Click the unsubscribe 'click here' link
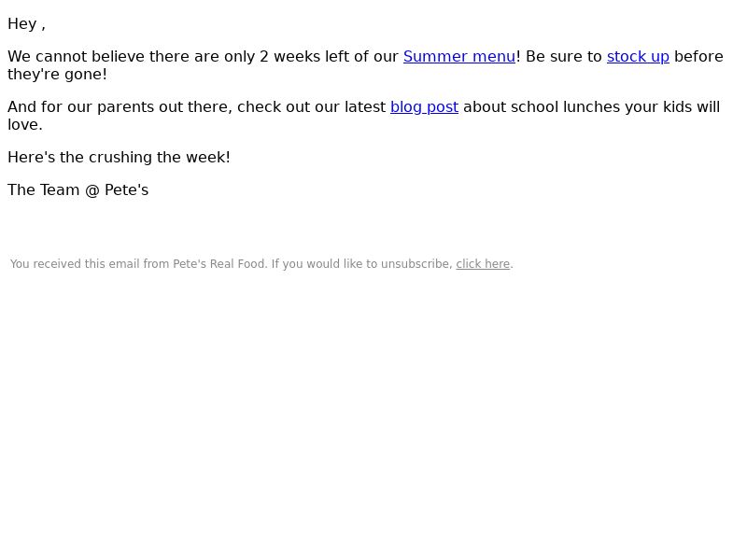The height and width of the screenshot is (560, 747). pyautogui.click(x=483, y=264)
